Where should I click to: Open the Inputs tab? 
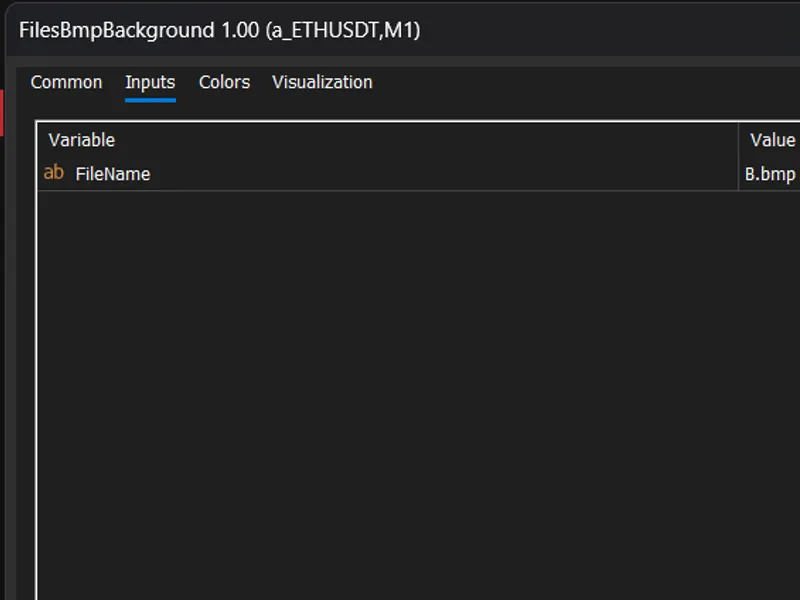150,82
